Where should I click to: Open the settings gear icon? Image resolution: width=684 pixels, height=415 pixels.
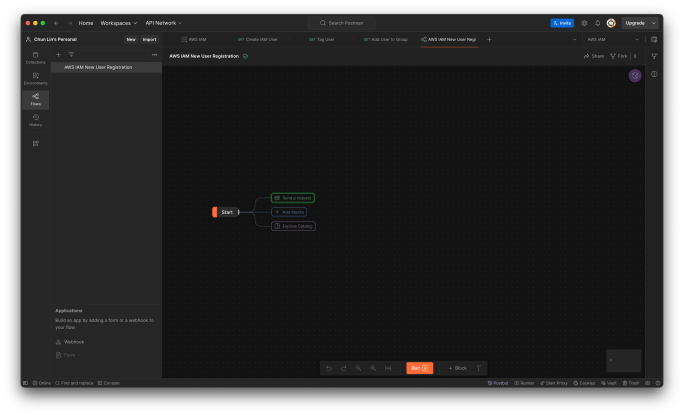(x=584, y=23)
